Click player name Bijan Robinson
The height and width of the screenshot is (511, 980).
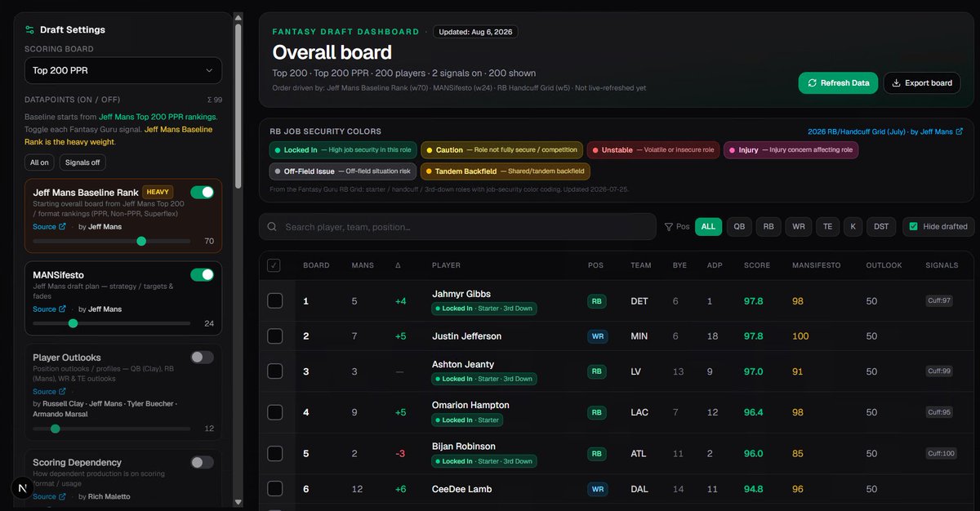pos(464,447)
